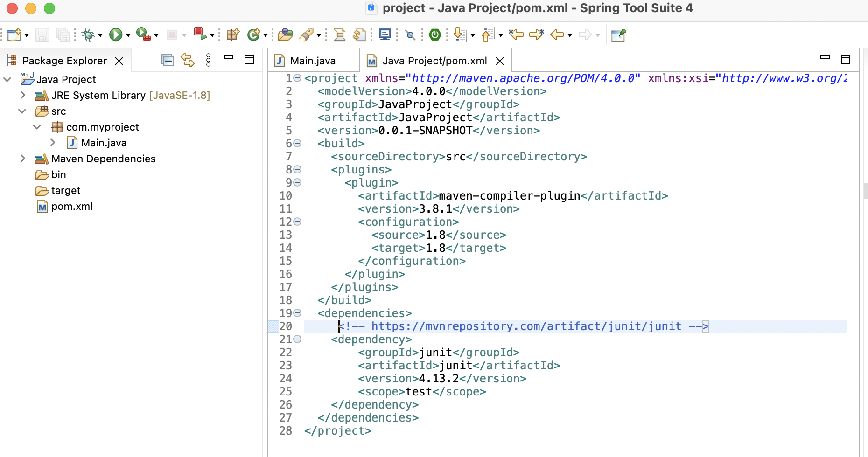Click the New wizard icon in toolbar

coord(14,35)
